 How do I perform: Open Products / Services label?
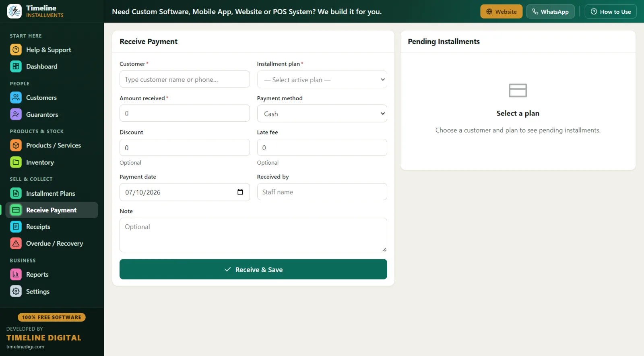(54, 145)
